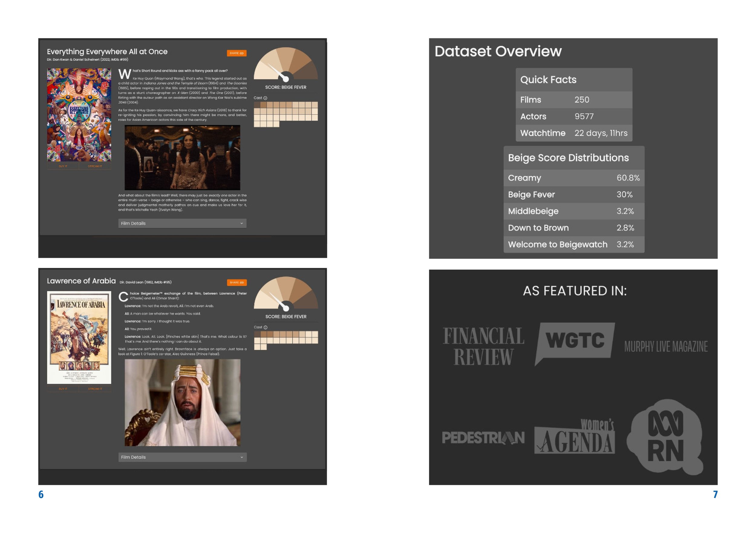Click the Watchtime 22 days row
756x536 pixels.
click(574, 133)
